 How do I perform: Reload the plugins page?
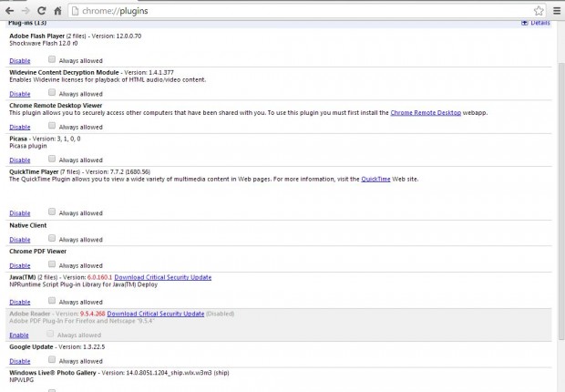click(42, 11)
